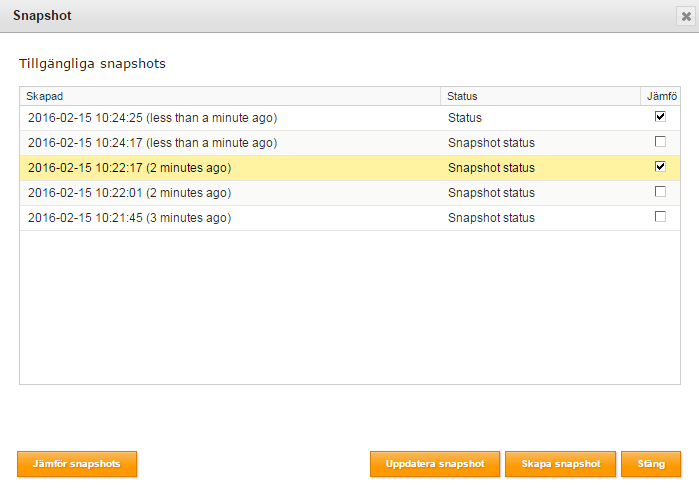Screen dimensions: 699x495
Task: Uncheck compare box for 10:24:25 snapshot
Action: point(660,117)
